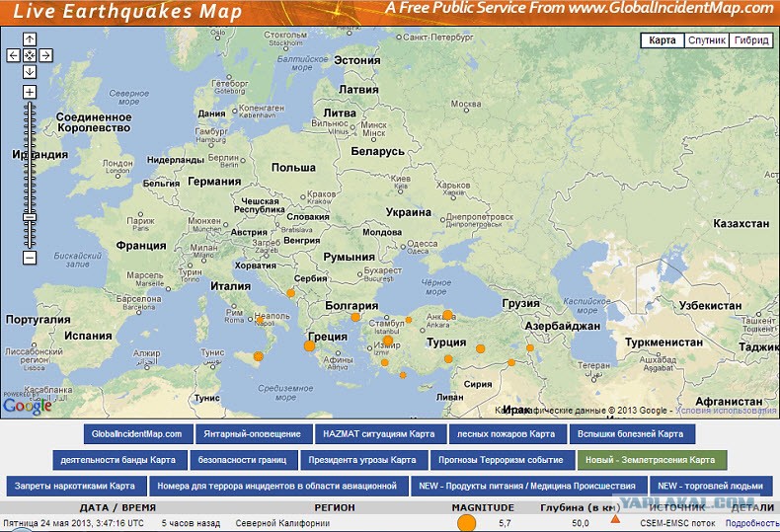The width and height of the screenshot is (780, 532).
Task: Click Подробность link for California quake
Action: (x=752, y=523)
